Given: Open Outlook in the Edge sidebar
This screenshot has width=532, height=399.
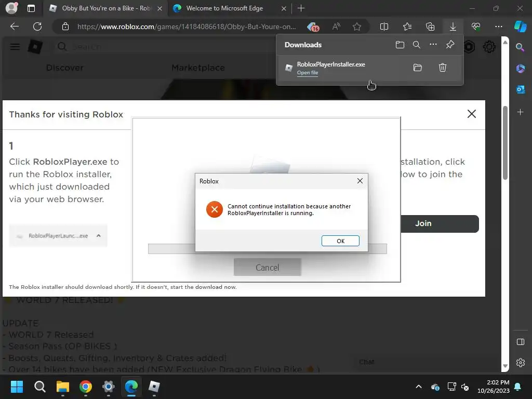Looking at the screenshot, I should pyautogui.click(x=520, y=89).
